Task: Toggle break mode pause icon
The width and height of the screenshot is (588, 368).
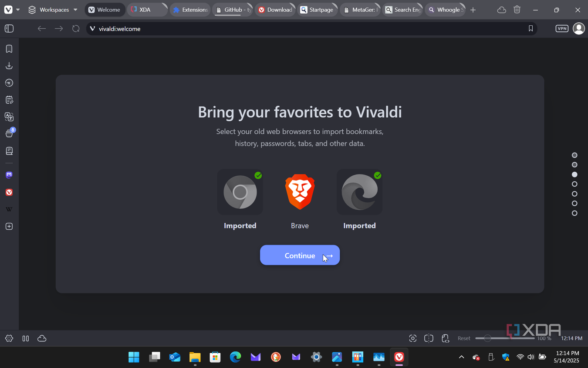Action: click(x=26, y=338)
